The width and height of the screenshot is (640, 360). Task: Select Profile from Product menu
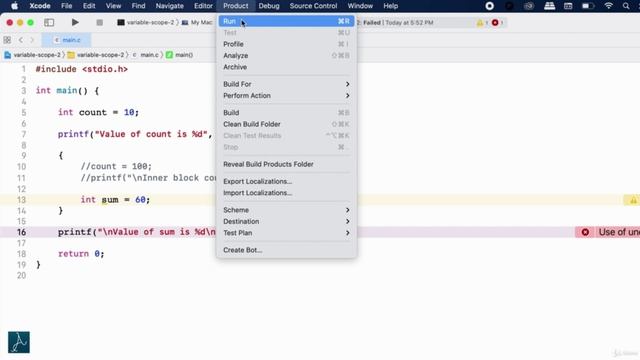click(x=286, y=44)
